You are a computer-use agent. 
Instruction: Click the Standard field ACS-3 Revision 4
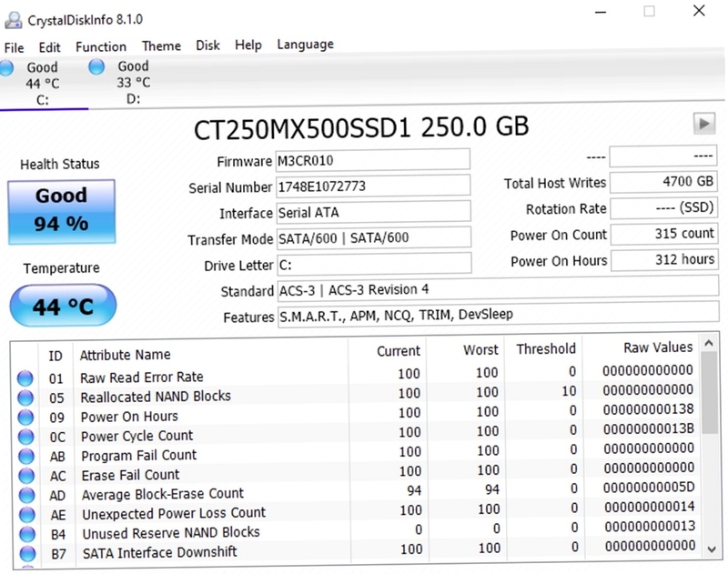point(498,289)
